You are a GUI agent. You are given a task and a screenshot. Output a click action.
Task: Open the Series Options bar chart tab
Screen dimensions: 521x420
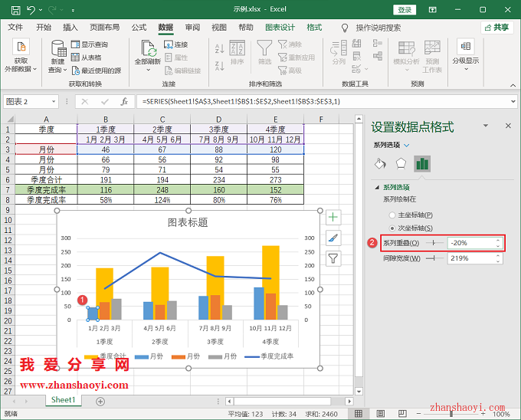[x=422, y=164]
